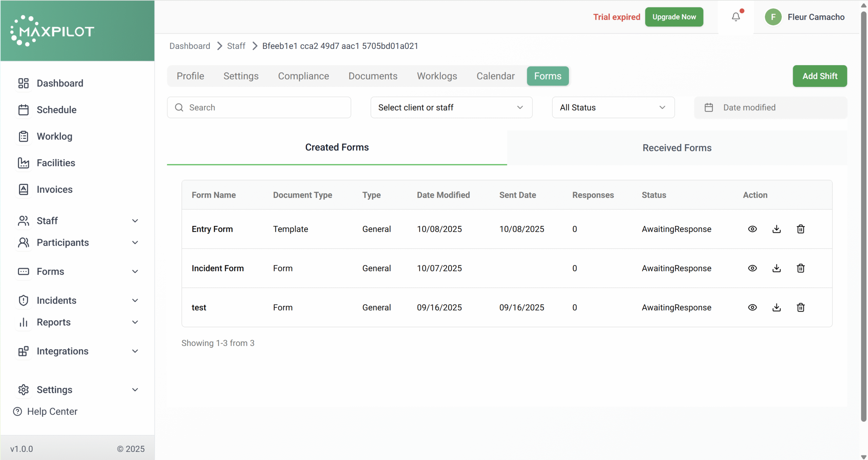868x460 pixels.
Task: Open the Compliance tab
Action: coord(303,76)
